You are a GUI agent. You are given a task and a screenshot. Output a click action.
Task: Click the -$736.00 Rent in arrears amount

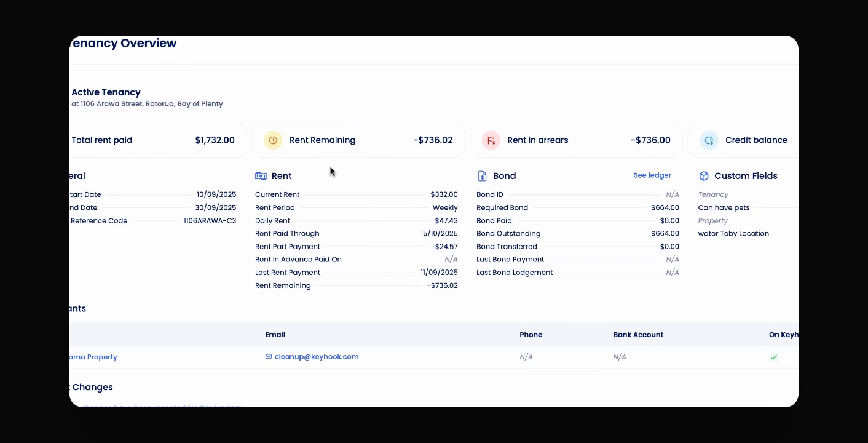pyautogui.click(x=650, y=140)
